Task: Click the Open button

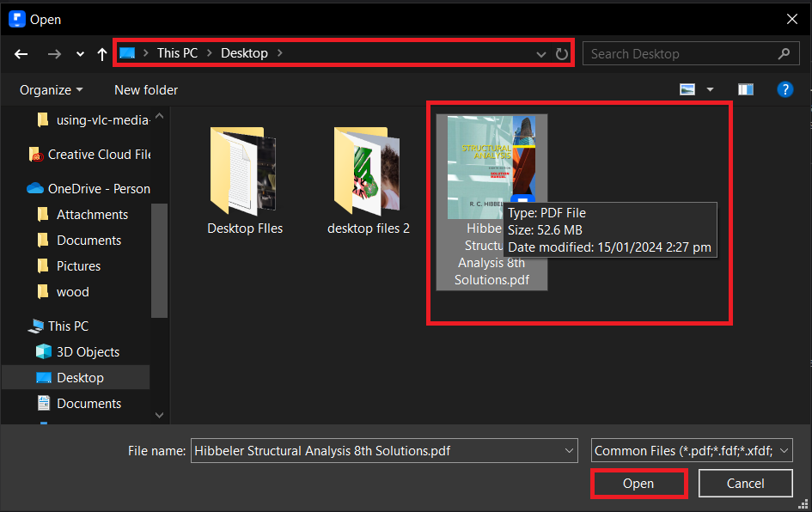Action: pos(638,483)
